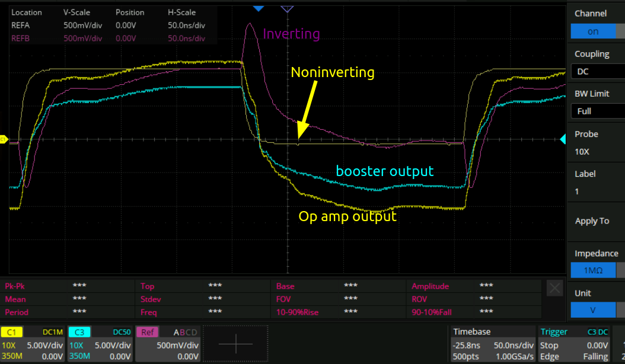
Task: Open the Coupling DC dropdown
Action: [x=595, y=71]
